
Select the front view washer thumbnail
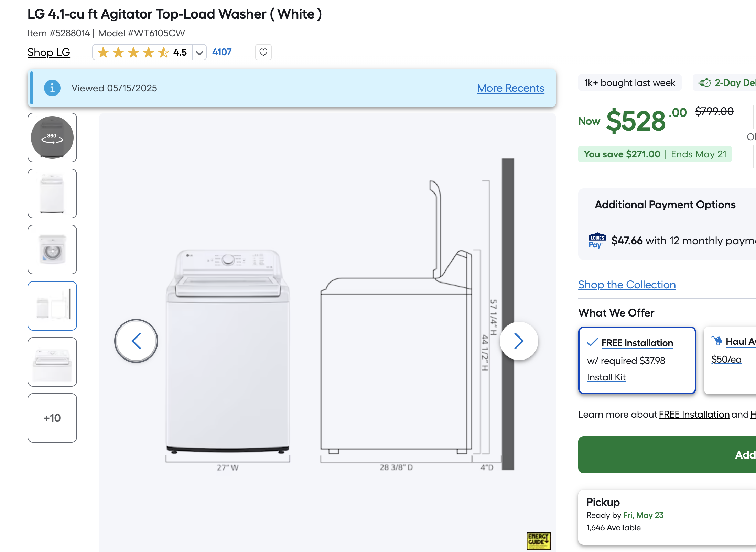tap(52, 194)
